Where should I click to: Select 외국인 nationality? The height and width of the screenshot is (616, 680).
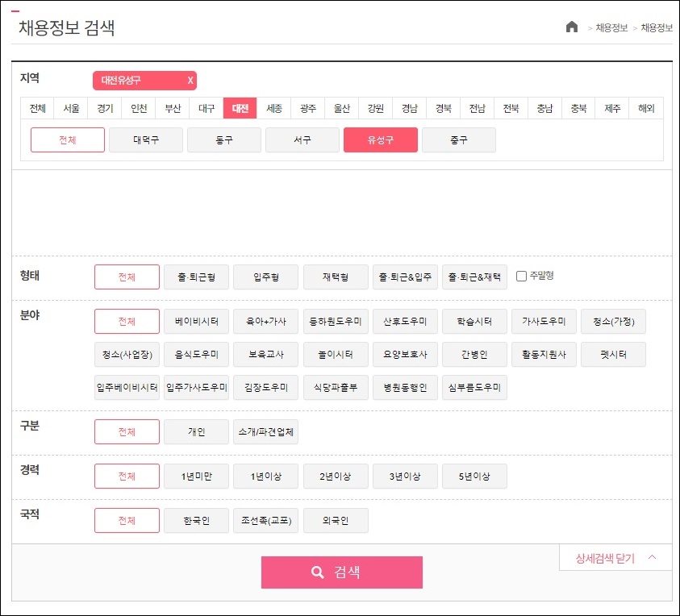click(x=336, y=521)
